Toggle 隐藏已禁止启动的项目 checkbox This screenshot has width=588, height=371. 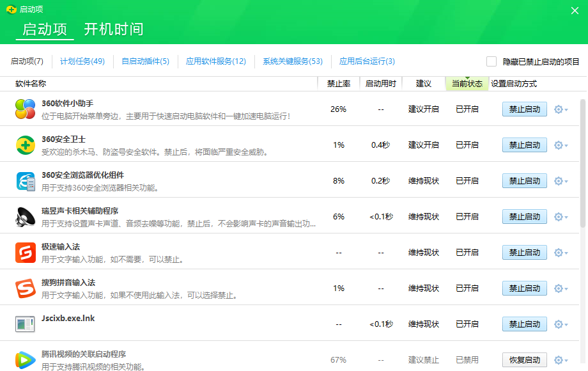pos(491,61)
